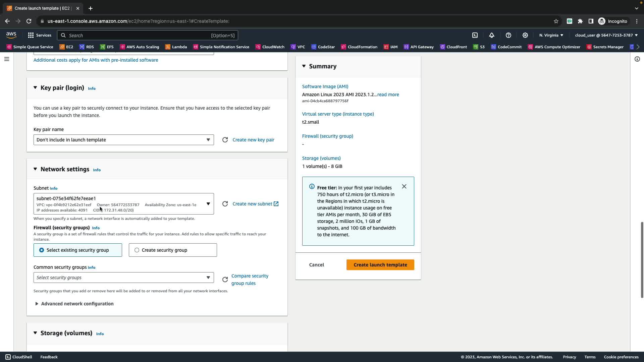
Task: Select the existing security group radio option
Action: 42,250
